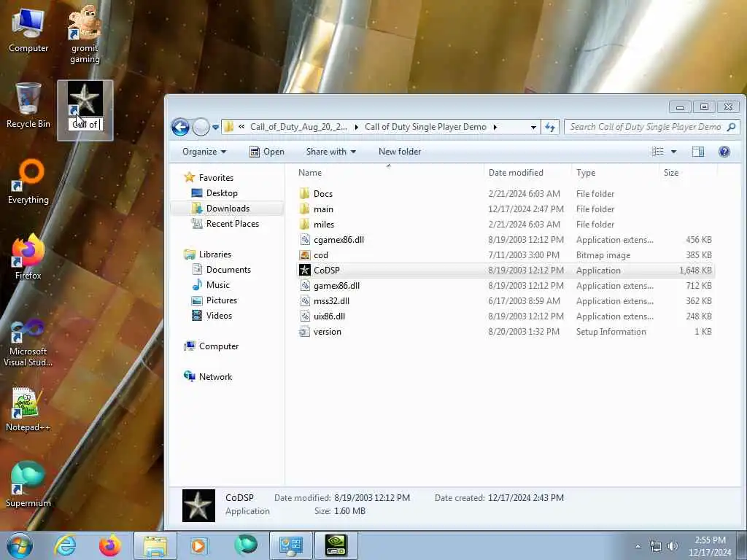
Task: Select the Recycle Bin desktop icon
Action: (x=28, y=106)
